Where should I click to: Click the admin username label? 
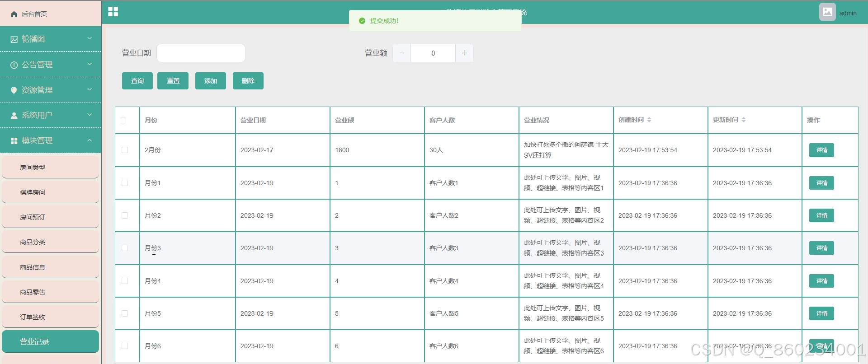(848, 13)
